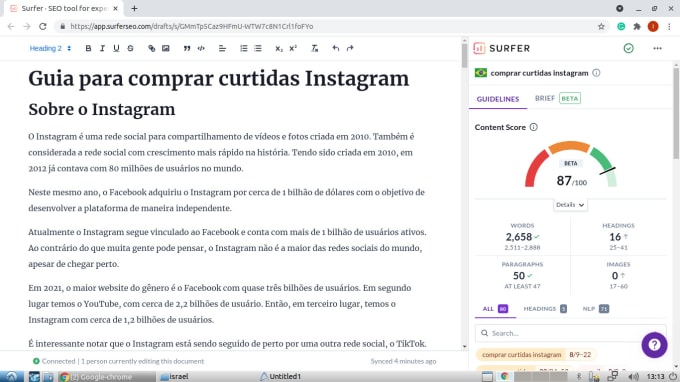This screenshot has width=680, height=382.
Task: Clear text formatting
Action: click(314, 48)
